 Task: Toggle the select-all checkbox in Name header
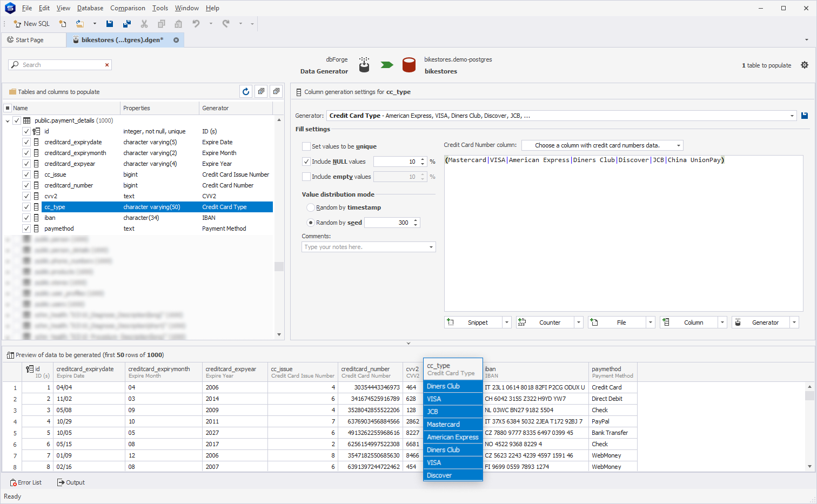[x=8, y=108]
